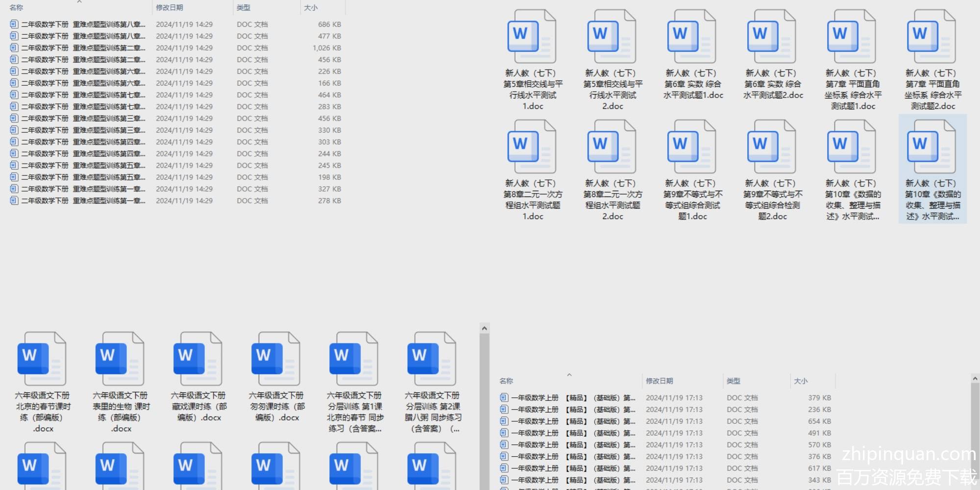The width and height of the screenshot is (980, 490).
Task: Click 六年级语文下册 匆匆课时练 document icon
Action: tap(275, 359)
